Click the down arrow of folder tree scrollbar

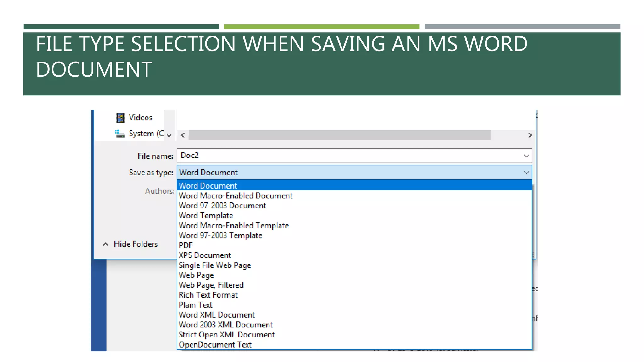point(169,135)
